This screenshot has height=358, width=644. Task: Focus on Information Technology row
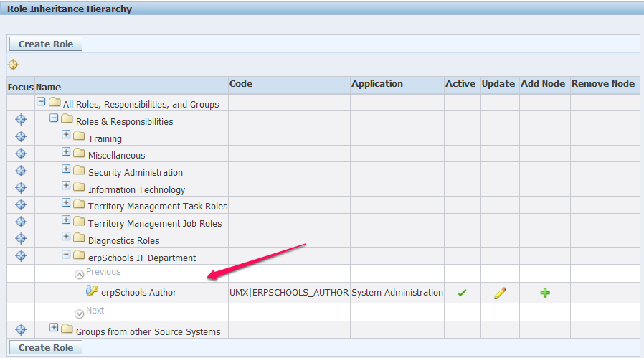coord(21,188)
